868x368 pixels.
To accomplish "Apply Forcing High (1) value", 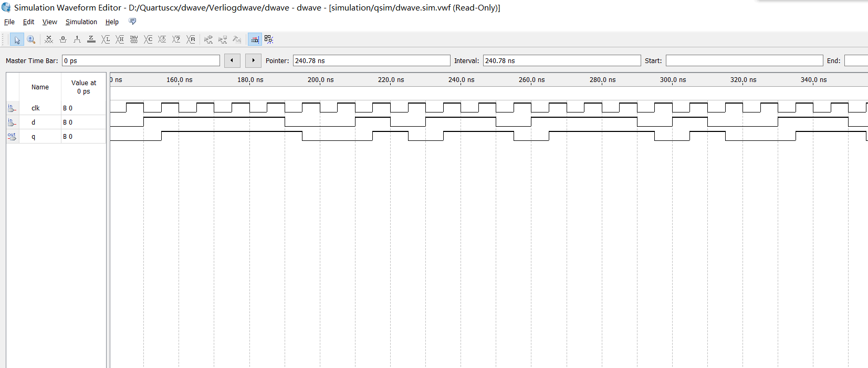I will coord(77,39).
